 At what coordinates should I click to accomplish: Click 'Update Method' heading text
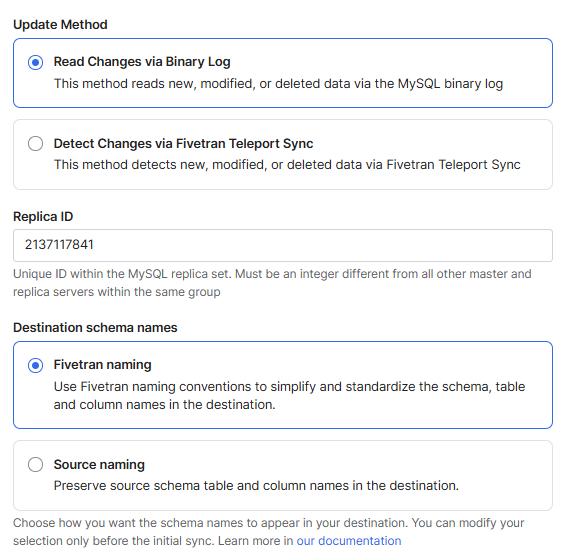60,25
